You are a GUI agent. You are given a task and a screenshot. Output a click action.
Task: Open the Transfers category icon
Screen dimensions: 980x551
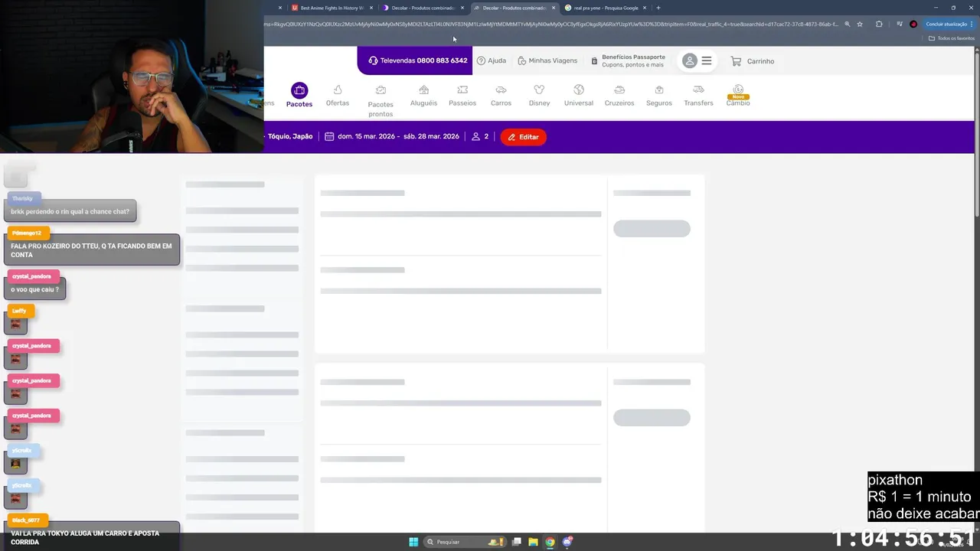point(698,90)
